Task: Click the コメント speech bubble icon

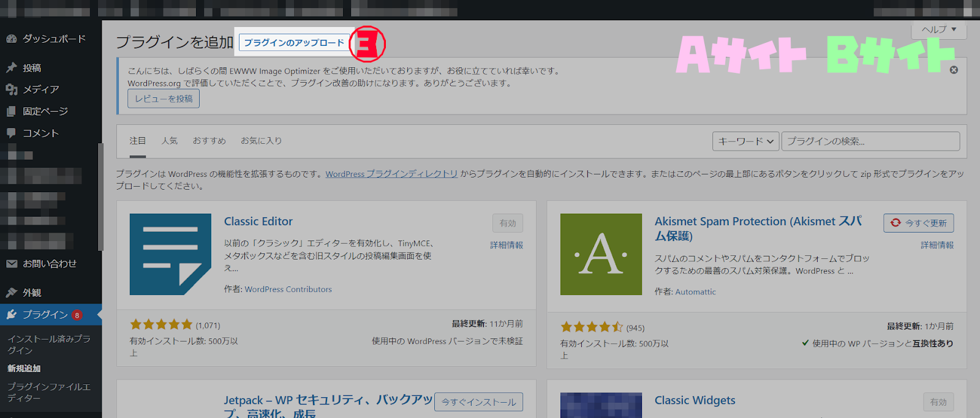Action: tap(11, 133)
